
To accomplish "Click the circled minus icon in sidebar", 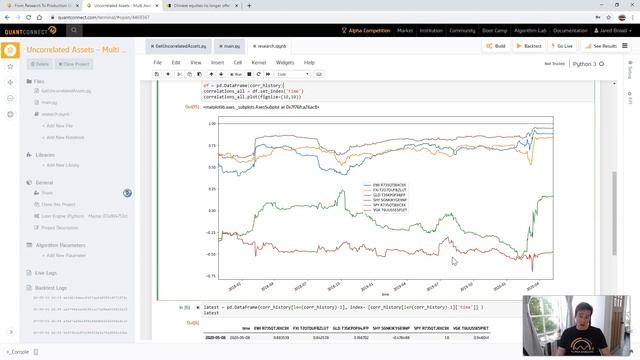I will [11, 98].
